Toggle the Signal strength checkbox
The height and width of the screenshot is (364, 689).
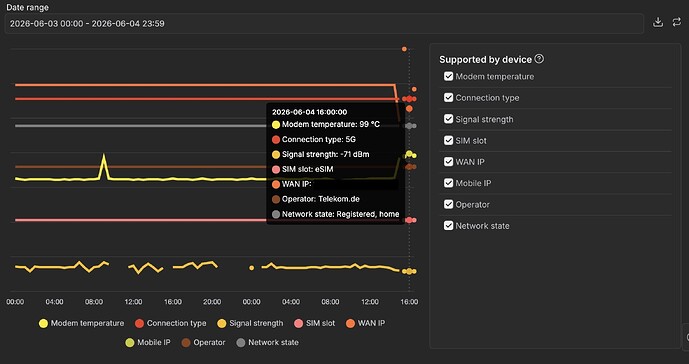(x=448, y=119)
